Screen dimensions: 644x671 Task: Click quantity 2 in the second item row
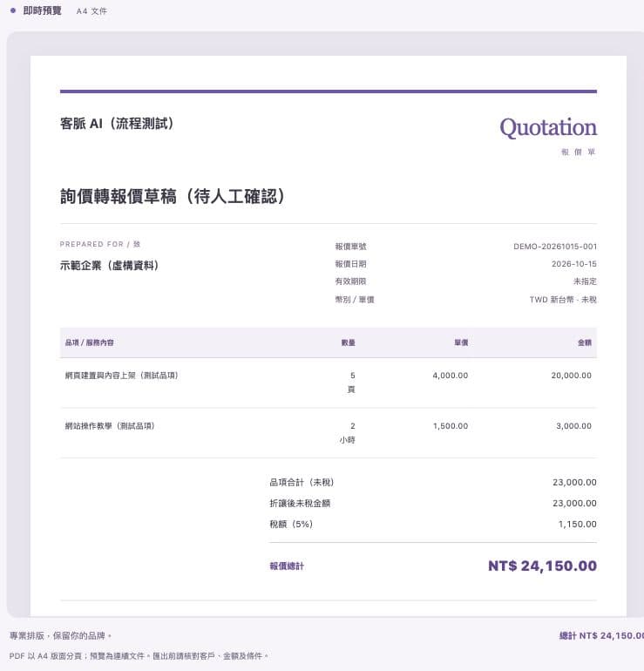[x=353, y=426]
